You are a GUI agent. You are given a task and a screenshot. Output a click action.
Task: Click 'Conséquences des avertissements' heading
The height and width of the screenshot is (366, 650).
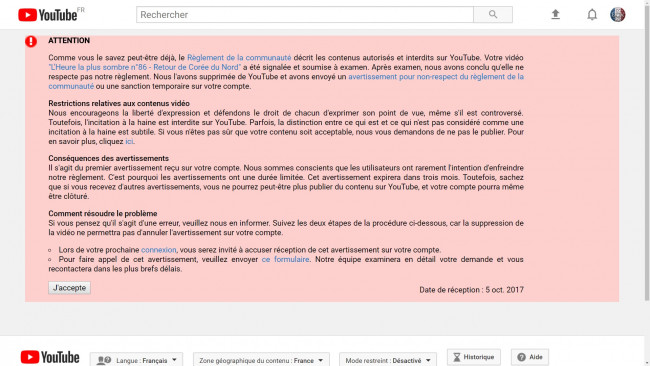[109, 158]
